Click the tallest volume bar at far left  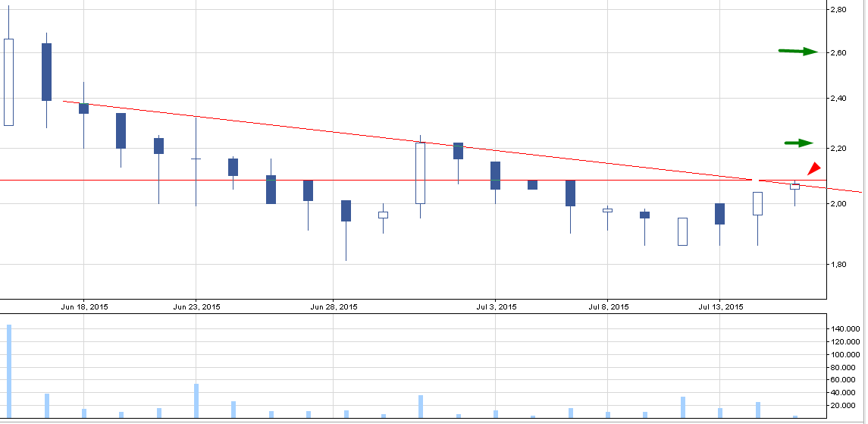(x=9, y=371)
